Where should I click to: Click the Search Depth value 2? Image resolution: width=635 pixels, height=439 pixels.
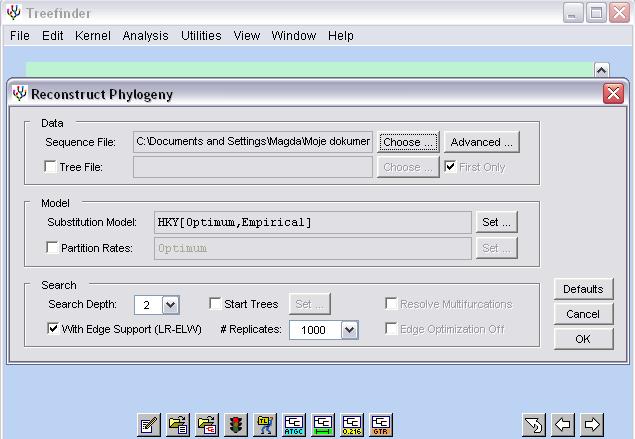tap(148, 305)
